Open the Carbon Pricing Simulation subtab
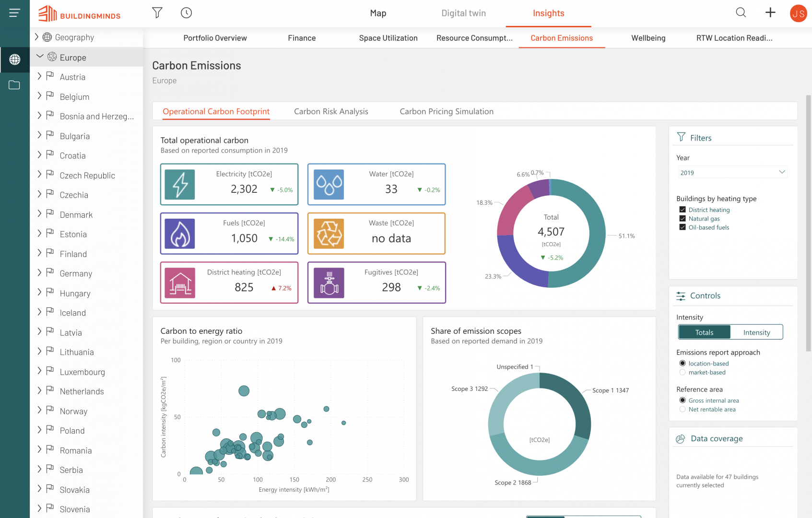Image resolution: width=812 pixels, height=518 pixels. pyautogui.click(x=447, y=111)
